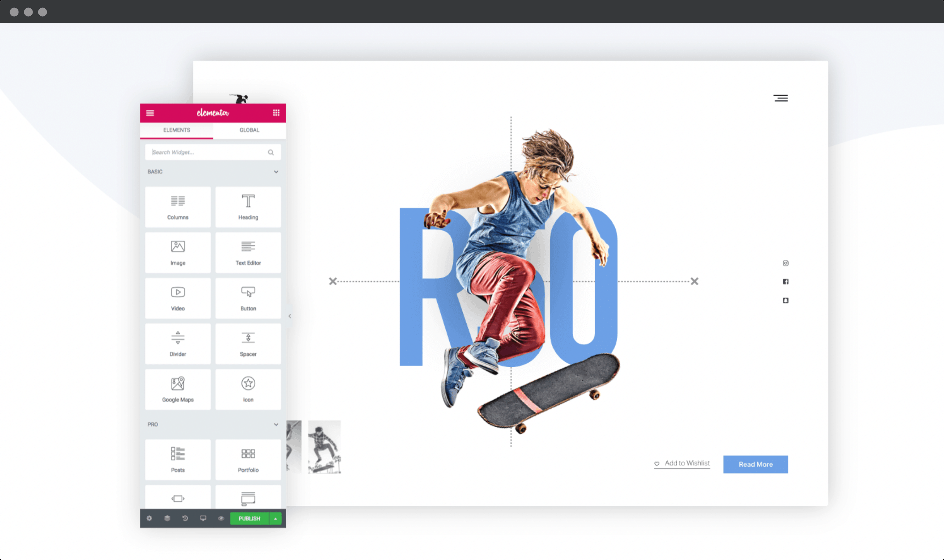
Task: Switch to the GLOBAL tab
Action: pos(249,129)
